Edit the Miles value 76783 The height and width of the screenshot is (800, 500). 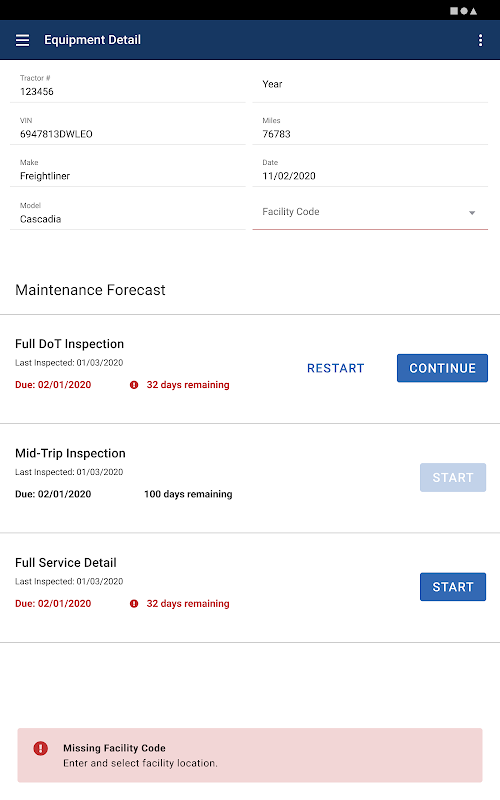click(x=370, y=128)
